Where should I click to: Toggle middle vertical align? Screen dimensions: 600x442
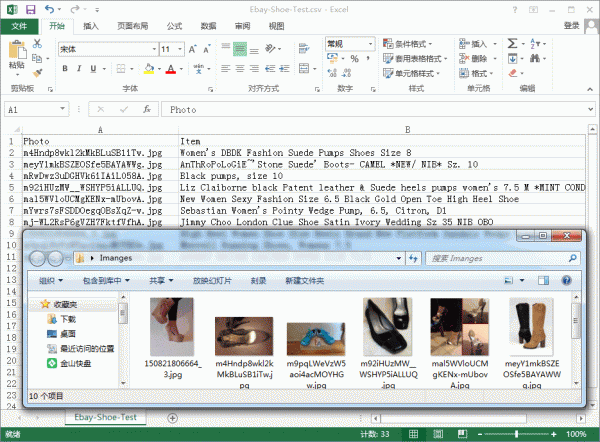tap(240, 49)
